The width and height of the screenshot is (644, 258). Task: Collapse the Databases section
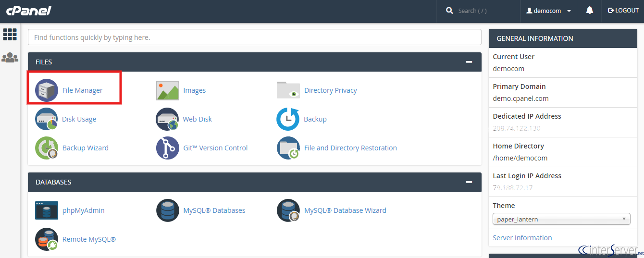tap(469, 182)
